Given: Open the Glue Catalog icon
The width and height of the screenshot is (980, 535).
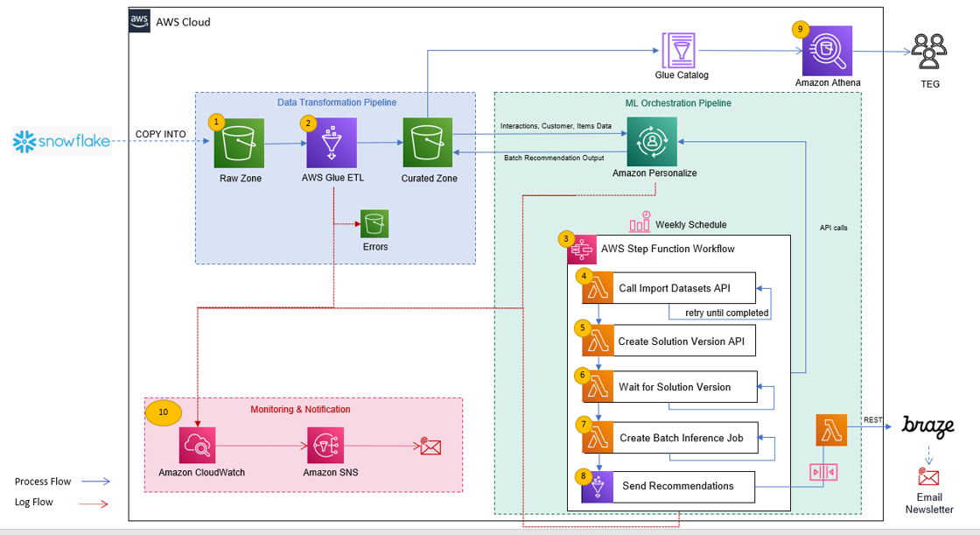Looking at the screenshot, I should click(x=679, y=51).
